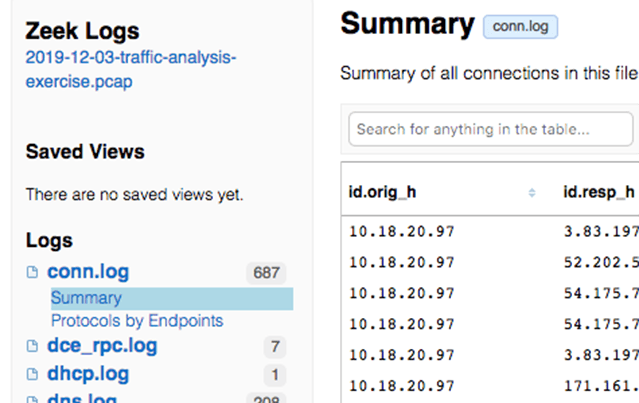The width and height of the screenshot is (639, 403).
Task: Click the id.orig_h column header
Action: [x=382, y=192]
